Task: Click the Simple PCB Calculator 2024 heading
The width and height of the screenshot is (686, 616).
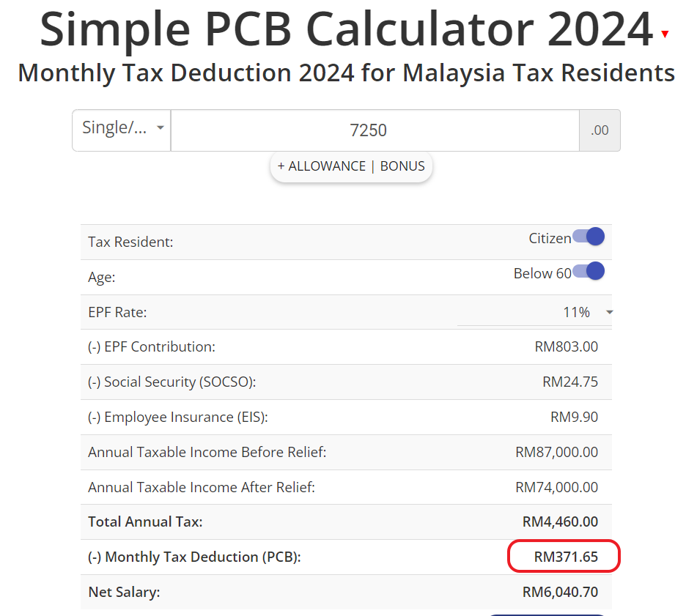Action: click(x=347, y=29)
